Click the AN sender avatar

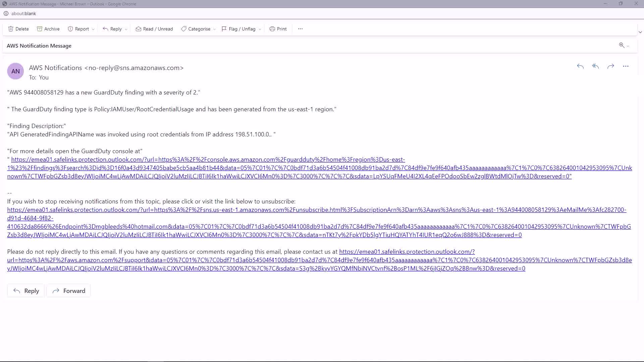pos(15,71)
